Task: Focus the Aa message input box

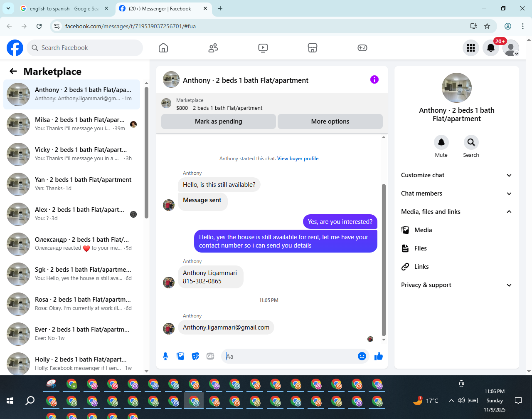Action: click(x=290, y=356)
